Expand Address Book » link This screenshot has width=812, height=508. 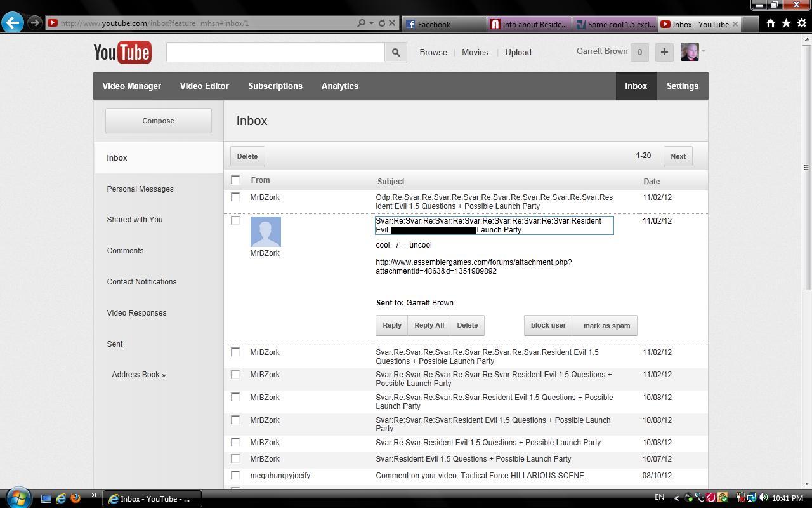(x=138, y=375)
